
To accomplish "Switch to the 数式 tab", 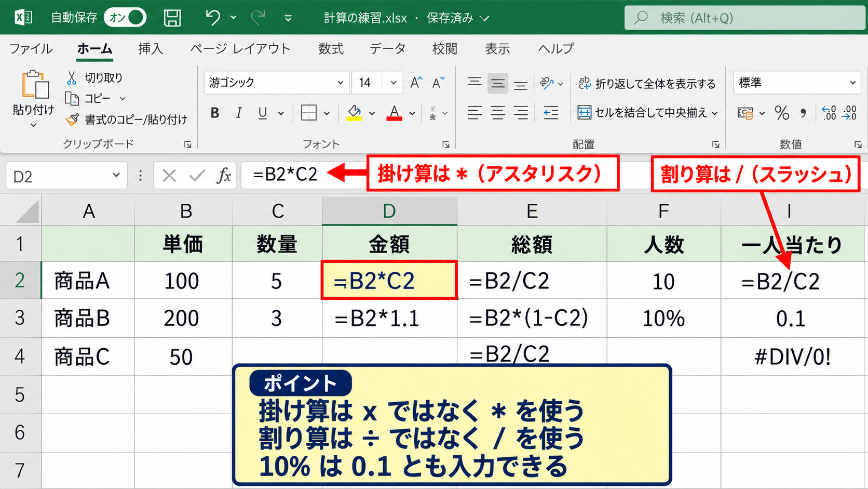I will click(331, 49).
